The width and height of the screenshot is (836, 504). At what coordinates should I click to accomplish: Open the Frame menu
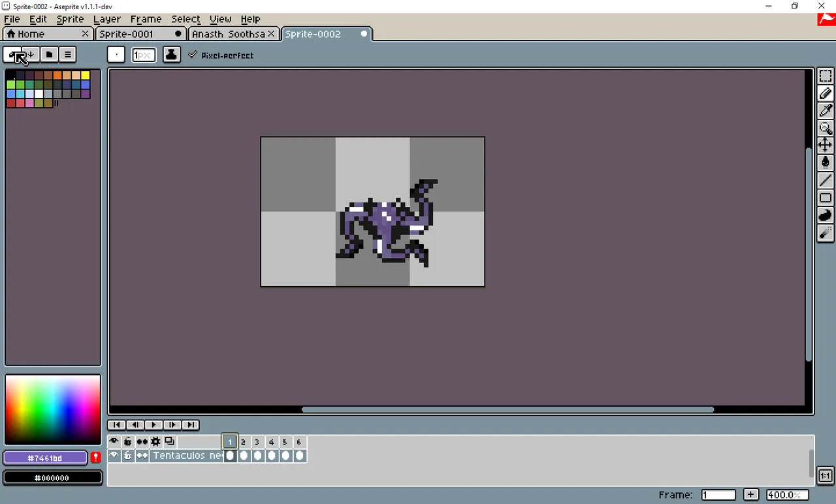tap(146, 19)
